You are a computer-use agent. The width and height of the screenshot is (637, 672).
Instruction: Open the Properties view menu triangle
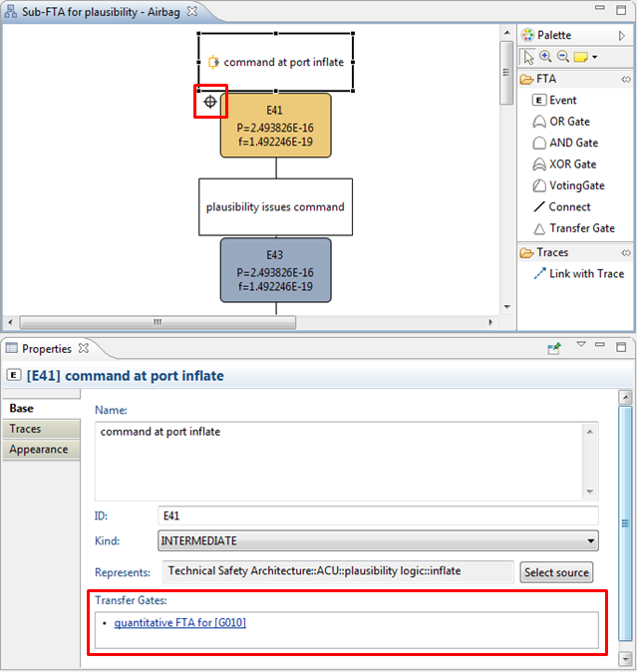click(581, 344)
